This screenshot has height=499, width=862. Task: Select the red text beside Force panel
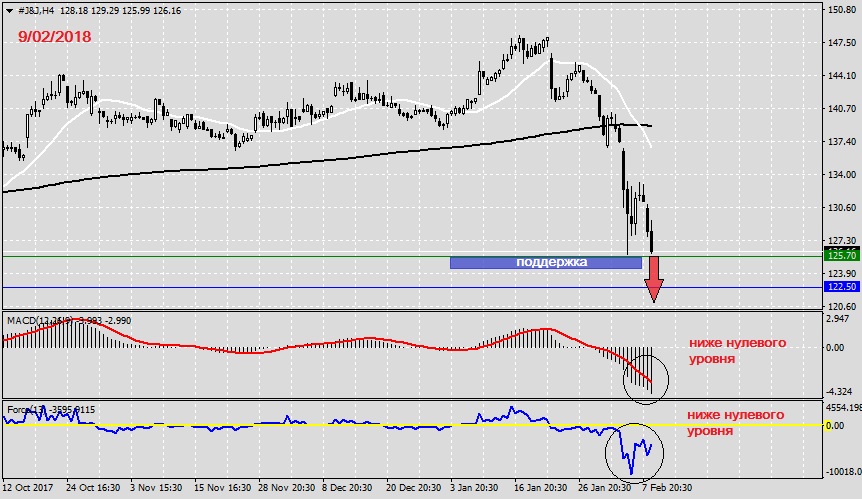(x=737, y=423)
